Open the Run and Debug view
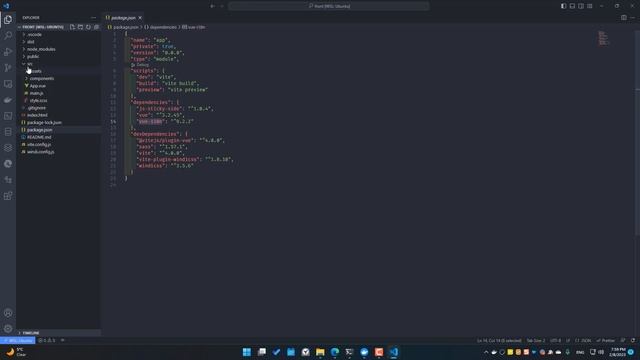Screen dimensions: 640x360 [x=8, y=51]
